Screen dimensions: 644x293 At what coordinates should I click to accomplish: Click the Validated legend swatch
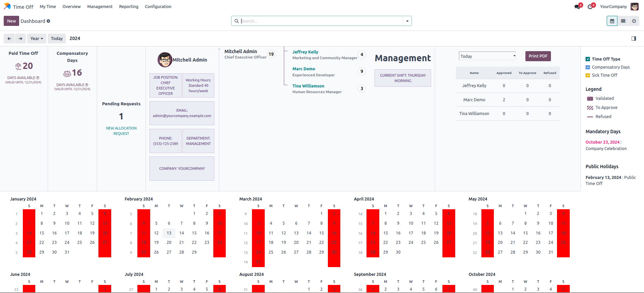click(590, 99)
